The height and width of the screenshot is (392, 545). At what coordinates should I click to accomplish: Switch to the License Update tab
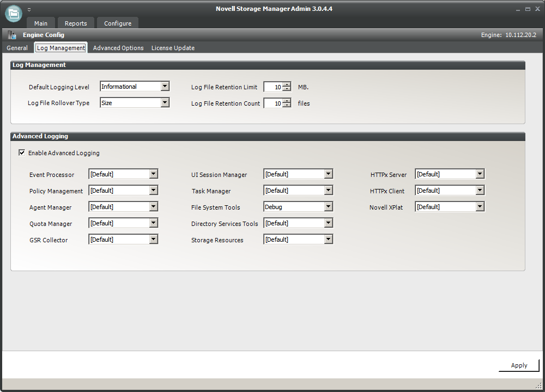(173, 48)
